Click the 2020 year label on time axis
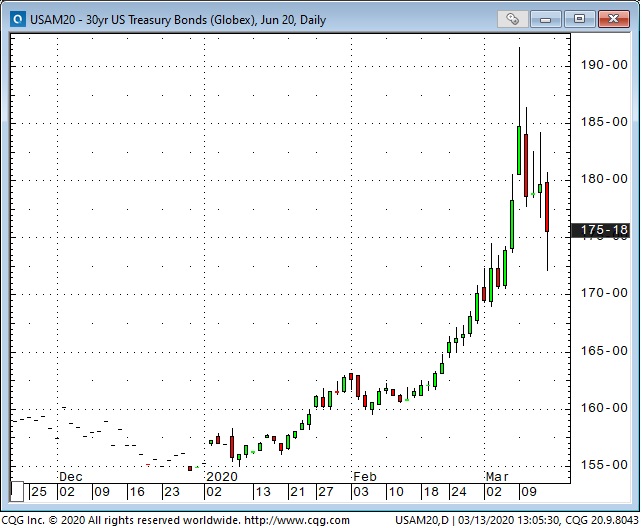Viewport: 642px width, 528px height. tap(222, 477)
